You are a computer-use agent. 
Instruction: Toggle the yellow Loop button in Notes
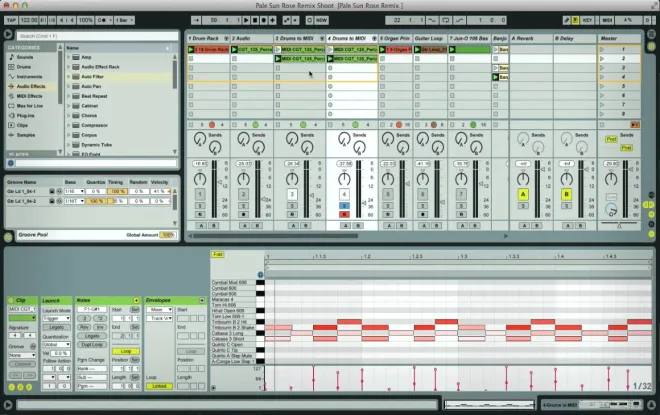(x=126, y=351)
